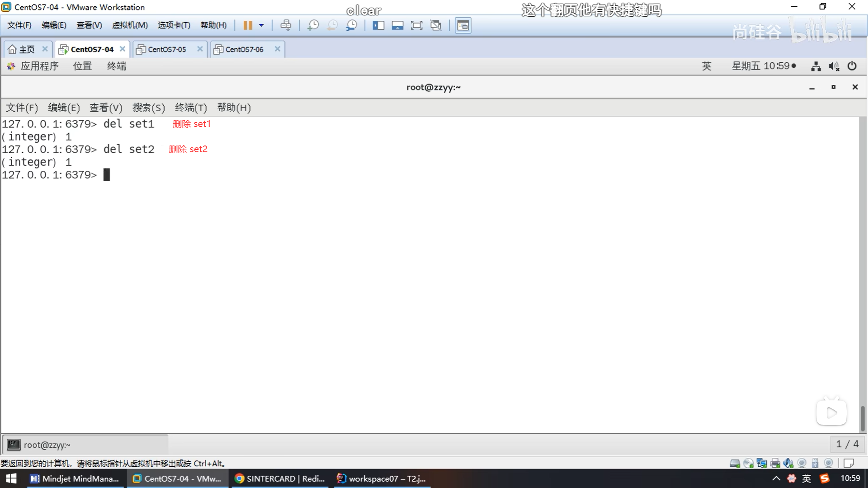Open the GNOME power menu icon
868x488 pixels.
click(852, 66)
